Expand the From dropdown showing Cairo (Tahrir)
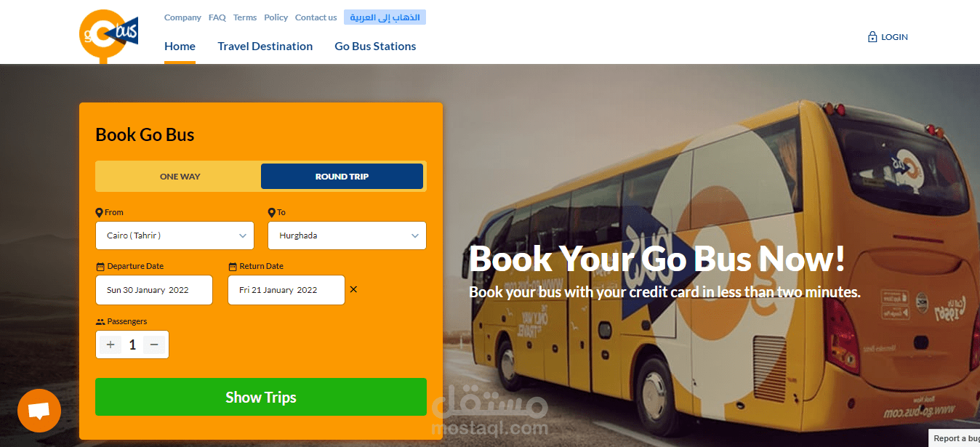Viewport: 980px width, 447px height. click(174, 235)
